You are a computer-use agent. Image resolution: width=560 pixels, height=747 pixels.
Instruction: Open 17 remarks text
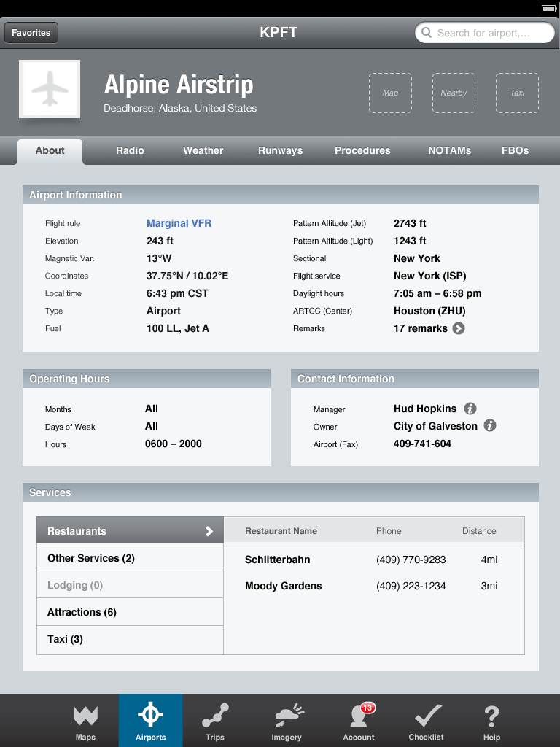pos(421,329)
